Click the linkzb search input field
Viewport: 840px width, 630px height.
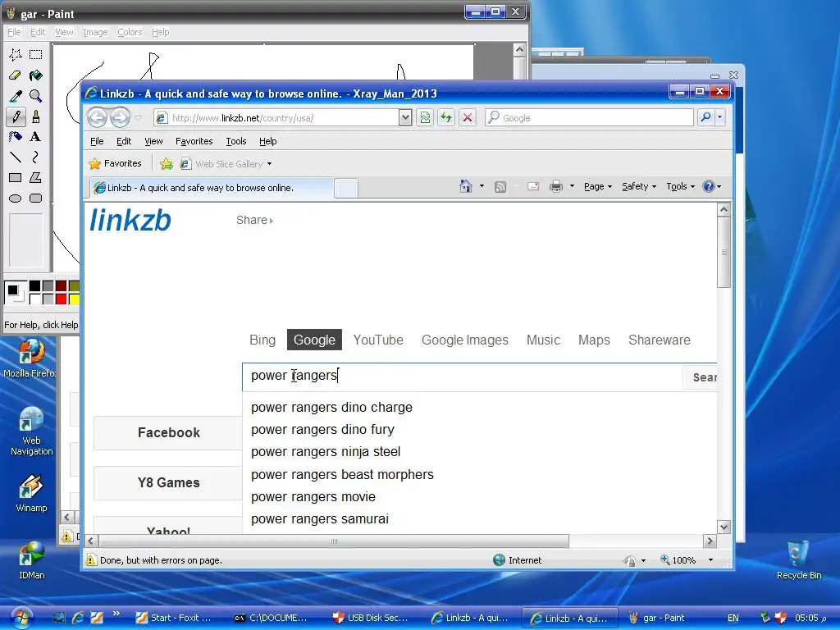[x=463, y=376]
